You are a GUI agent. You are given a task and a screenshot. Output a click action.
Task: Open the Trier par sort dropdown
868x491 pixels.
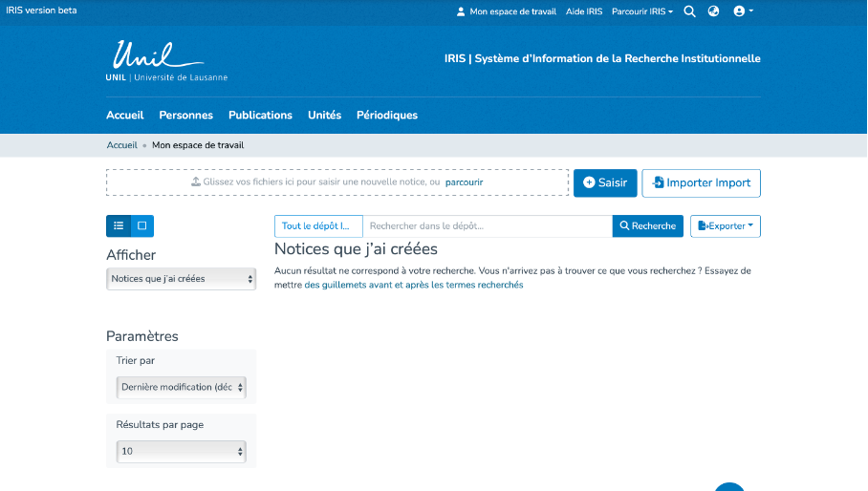tap(181, 387)
